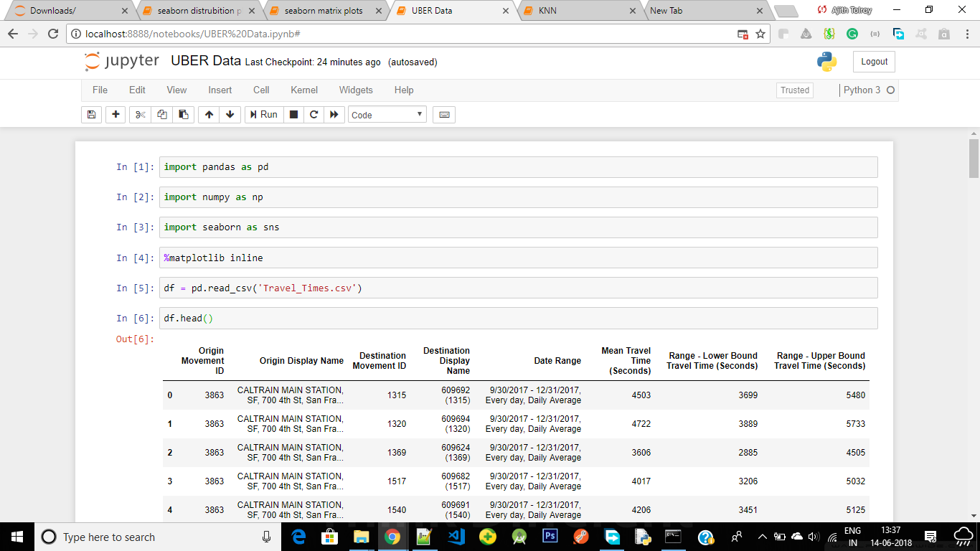This screenshot has height=551, width=980.
Task: Click the Python 3 kernel indicator
Action: (x=863, y=90)
